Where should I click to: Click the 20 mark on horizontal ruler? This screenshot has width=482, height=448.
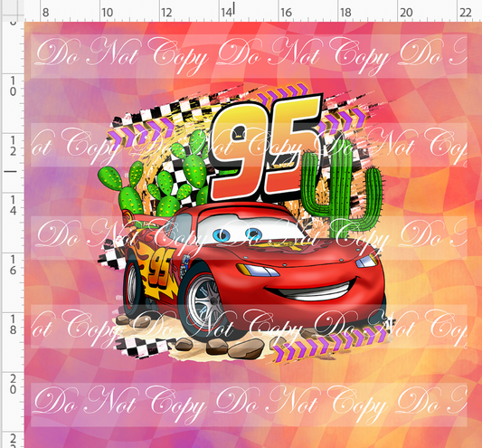[406, 13]
